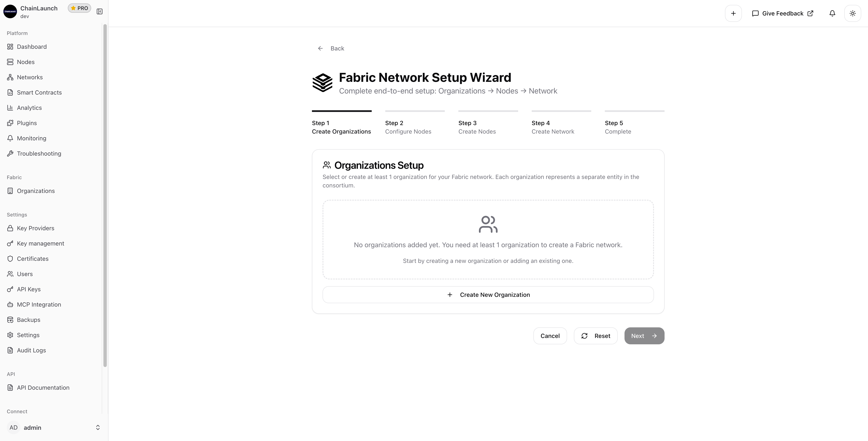Open the Analytics page

(x=29, y=107)
